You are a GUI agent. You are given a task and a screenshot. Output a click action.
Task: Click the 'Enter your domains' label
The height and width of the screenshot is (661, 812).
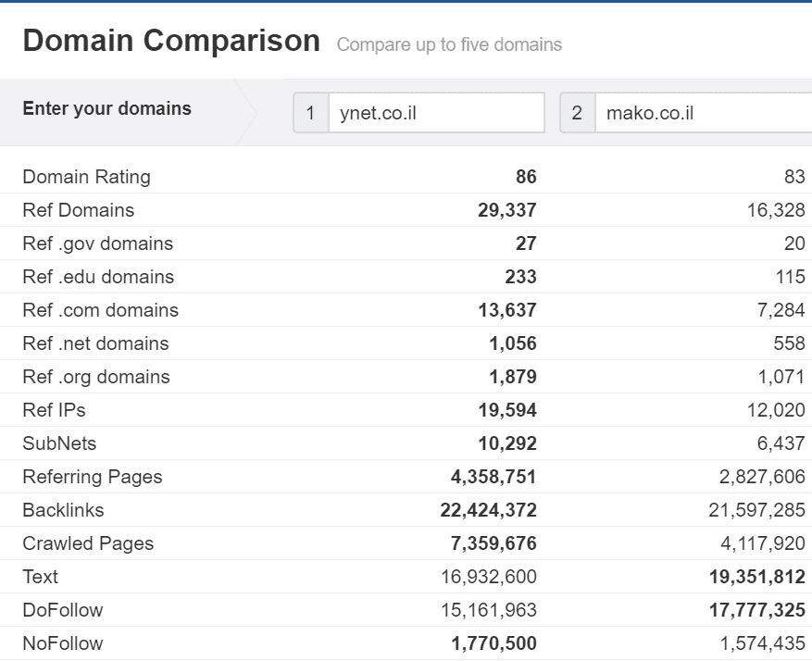click(x=107, y=108)
